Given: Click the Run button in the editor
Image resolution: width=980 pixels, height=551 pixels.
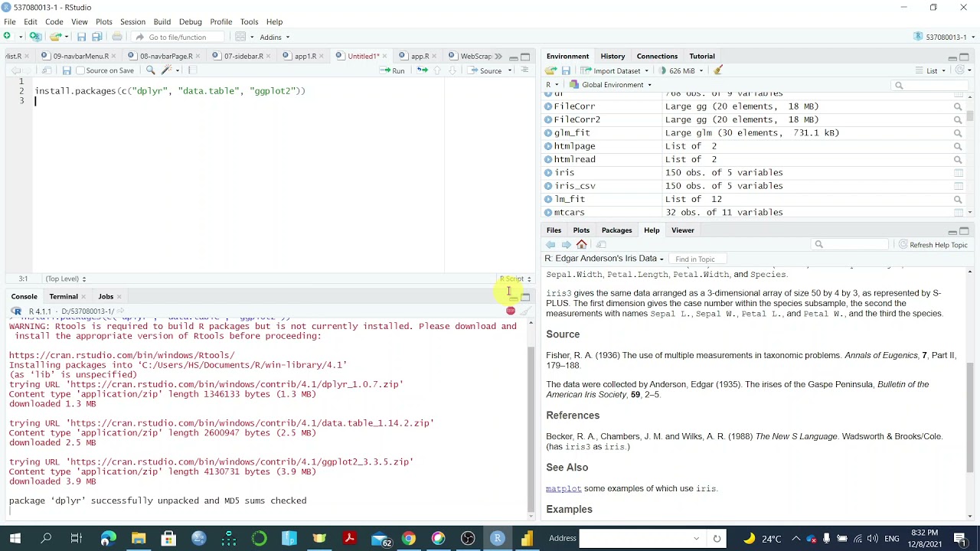Looking at the screenshot, I should [393, 70].
